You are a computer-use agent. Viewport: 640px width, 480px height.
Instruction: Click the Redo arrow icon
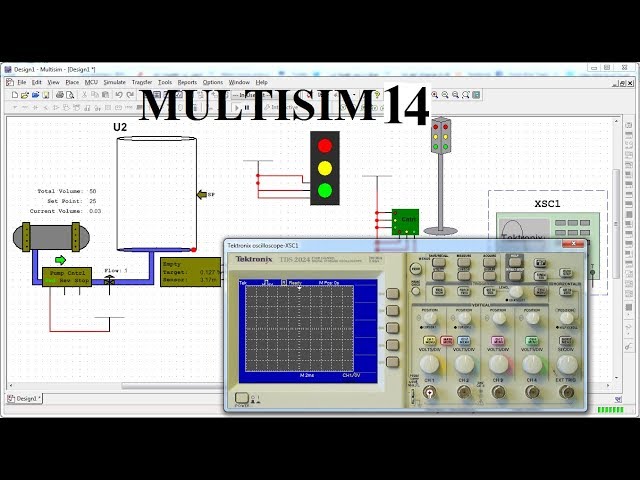click(130, 95)
